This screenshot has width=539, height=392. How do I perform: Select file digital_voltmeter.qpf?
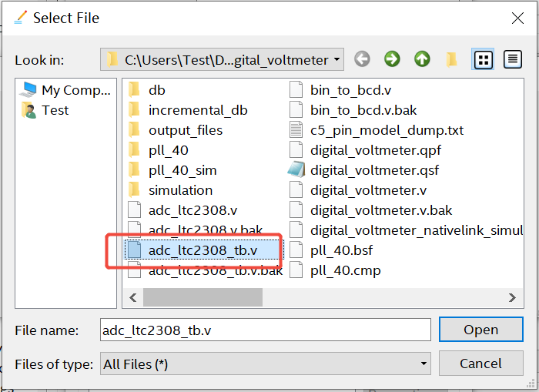point(365,150)
